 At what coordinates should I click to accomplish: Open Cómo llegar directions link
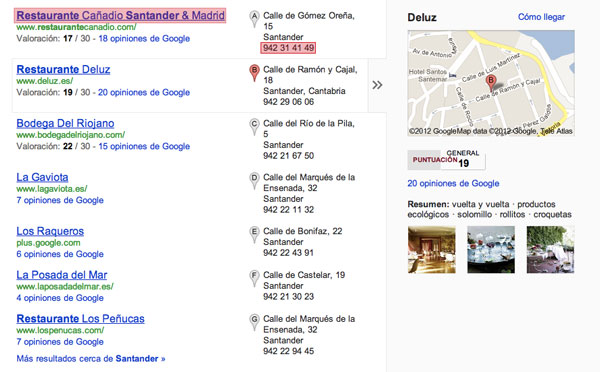[x=541, y=17]
